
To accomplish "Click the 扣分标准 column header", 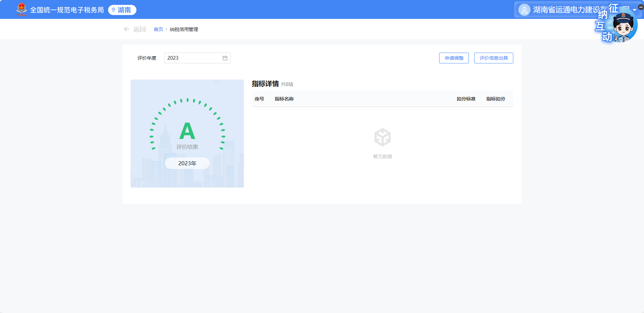I will pyautogui.click(x=466, y=99).
